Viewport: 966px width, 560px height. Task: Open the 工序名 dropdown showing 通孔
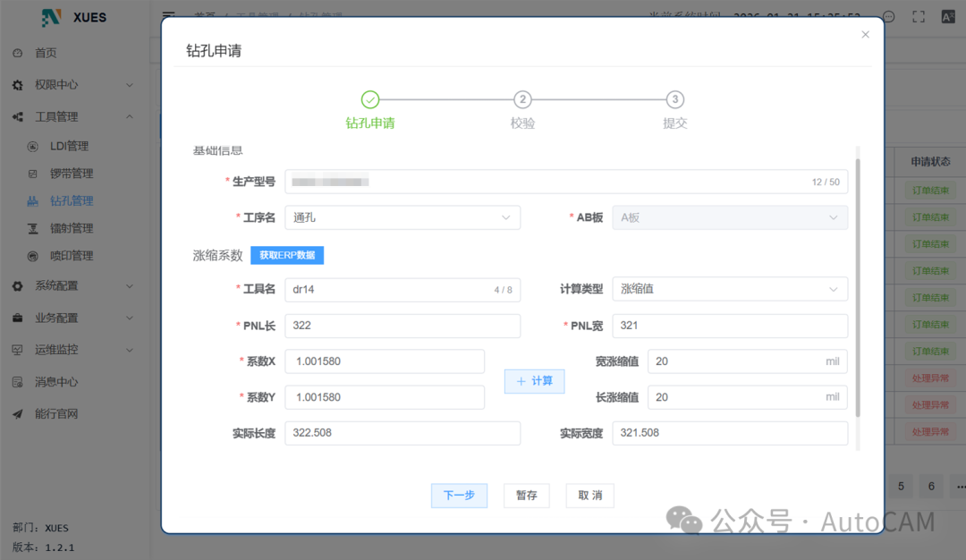[x=402, y=216]
